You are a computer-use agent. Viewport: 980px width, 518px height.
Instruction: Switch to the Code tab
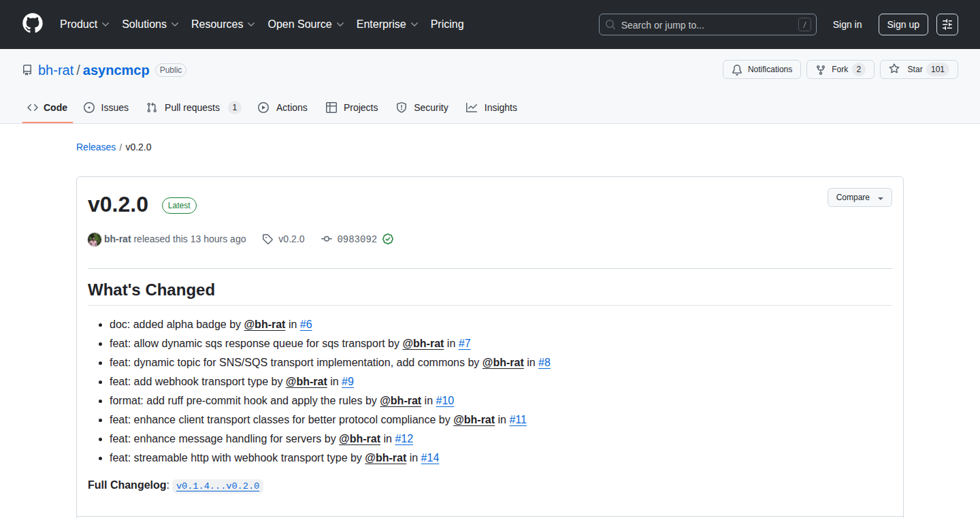(x=48, y=108)
